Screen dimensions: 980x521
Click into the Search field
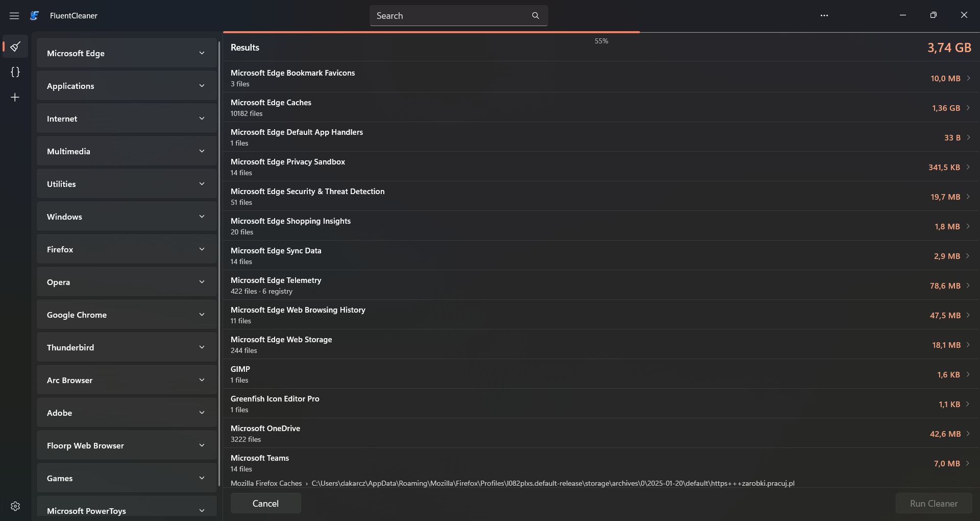point(458,16)
